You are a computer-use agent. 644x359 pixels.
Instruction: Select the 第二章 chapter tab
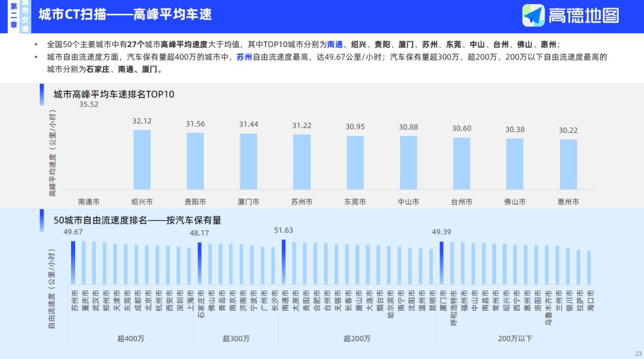pos(14,16)
